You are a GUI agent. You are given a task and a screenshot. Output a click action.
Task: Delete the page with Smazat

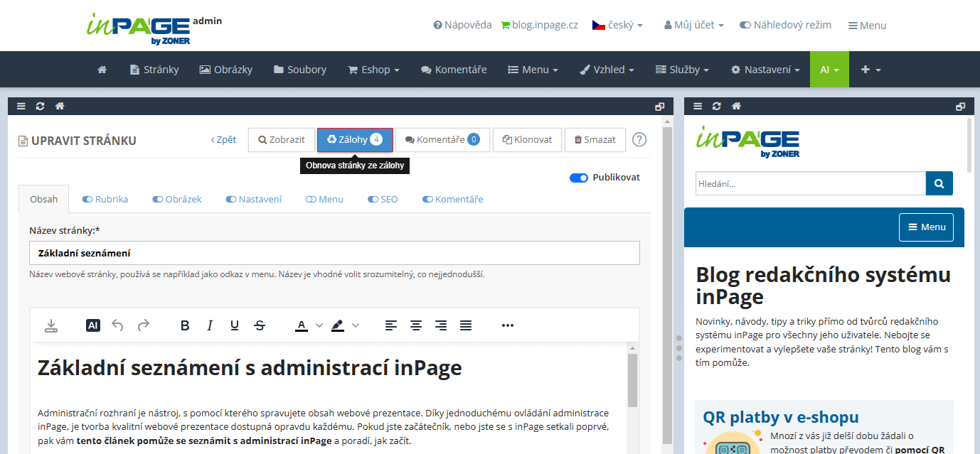595,140
